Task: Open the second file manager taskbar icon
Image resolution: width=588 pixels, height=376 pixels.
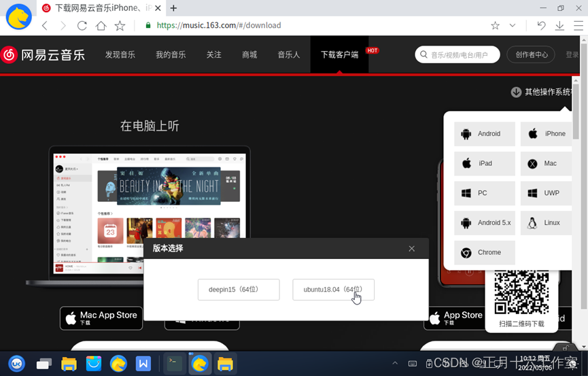Action: click(225, 364)
